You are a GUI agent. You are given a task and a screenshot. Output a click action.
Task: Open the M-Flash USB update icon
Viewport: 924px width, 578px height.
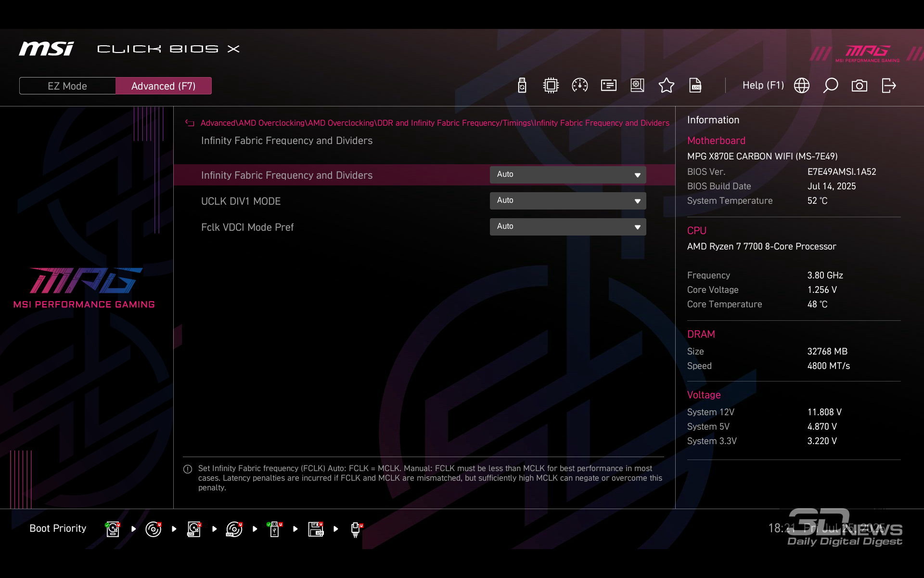click(522, 86)
